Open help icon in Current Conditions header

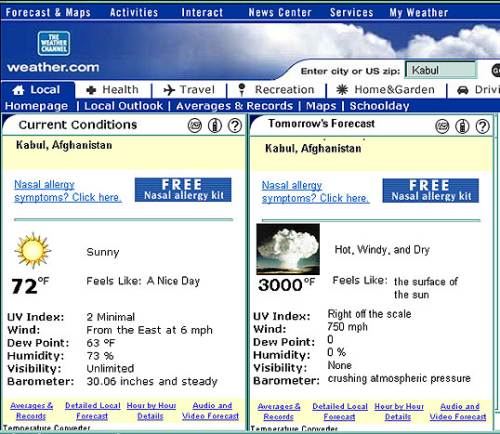(235, 126)
